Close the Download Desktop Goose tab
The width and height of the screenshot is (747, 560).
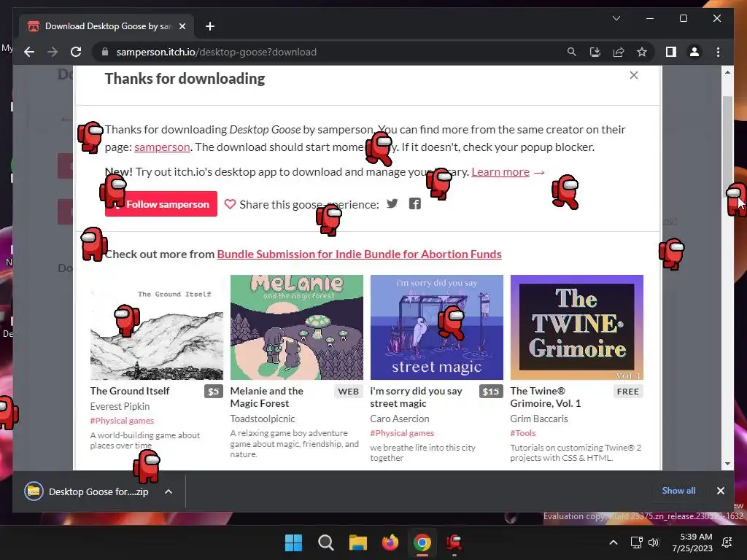[182, 26]
